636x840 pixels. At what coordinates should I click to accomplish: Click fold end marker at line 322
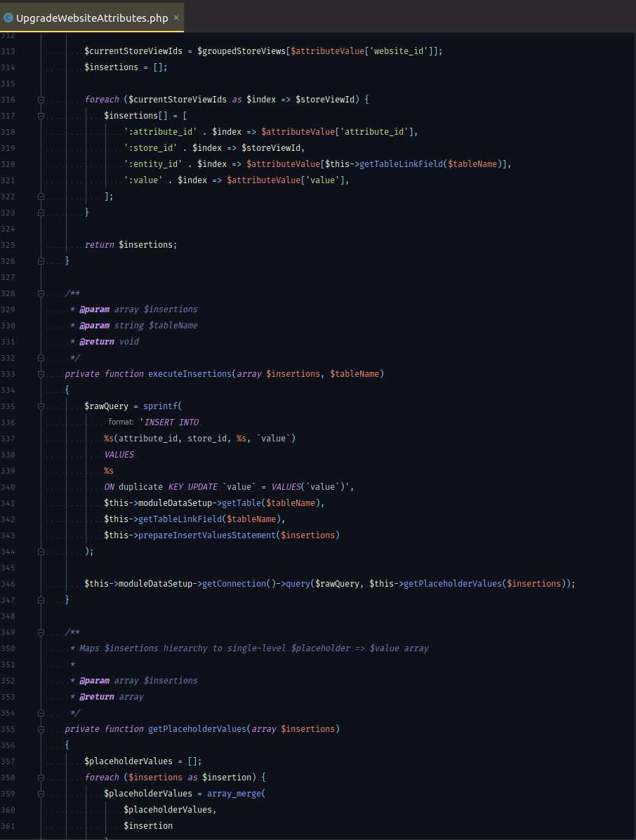coord(41,196)
